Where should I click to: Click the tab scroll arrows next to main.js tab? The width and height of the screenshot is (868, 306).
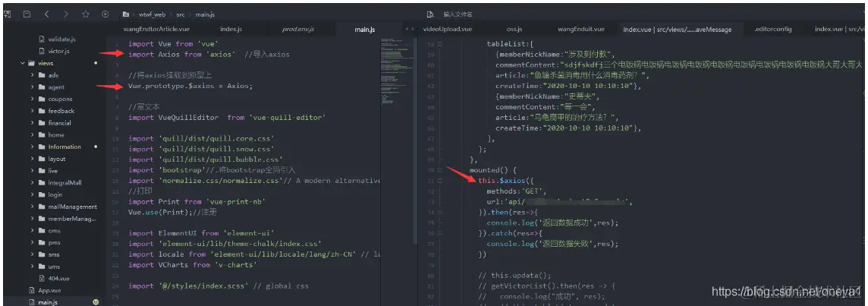(x=410, y=29)
